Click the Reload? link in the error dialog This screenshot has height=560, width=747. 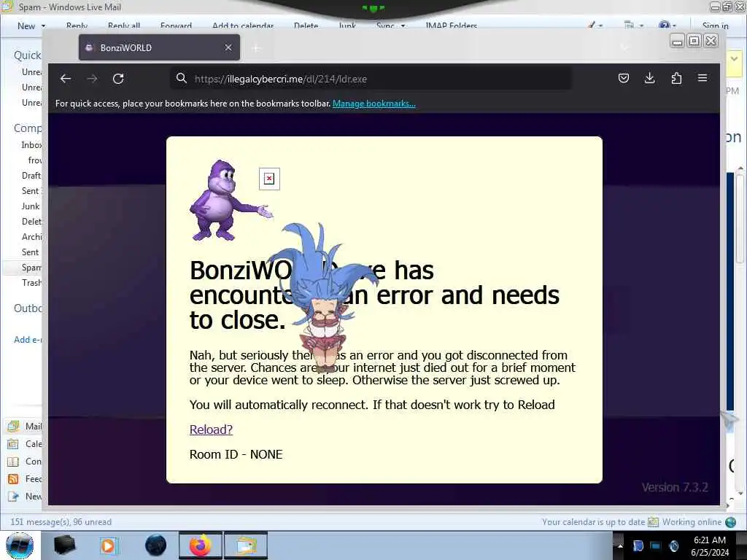211,429
